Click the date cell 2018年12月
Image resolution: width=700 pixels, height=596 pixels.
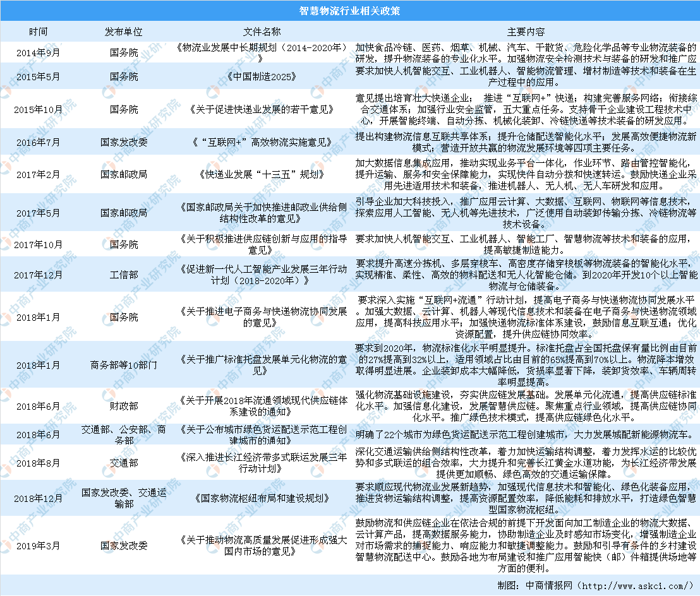pyautogui.click(x=38, y=499)
